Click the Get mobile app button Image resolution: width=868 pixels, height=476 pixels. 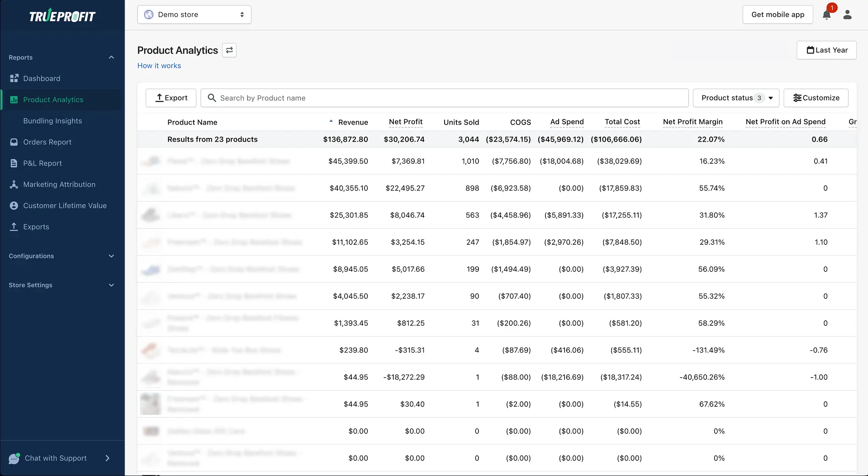click(x=778, y=14)
